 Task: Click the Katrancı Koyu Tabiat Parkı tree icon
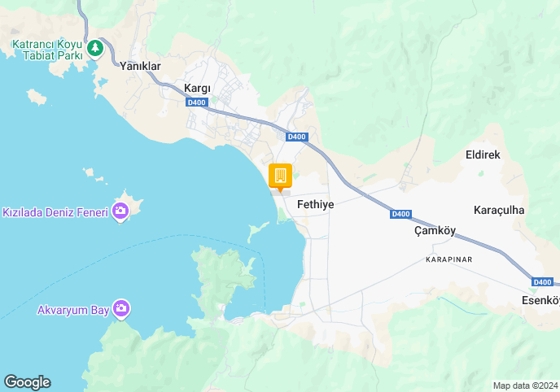95,48
